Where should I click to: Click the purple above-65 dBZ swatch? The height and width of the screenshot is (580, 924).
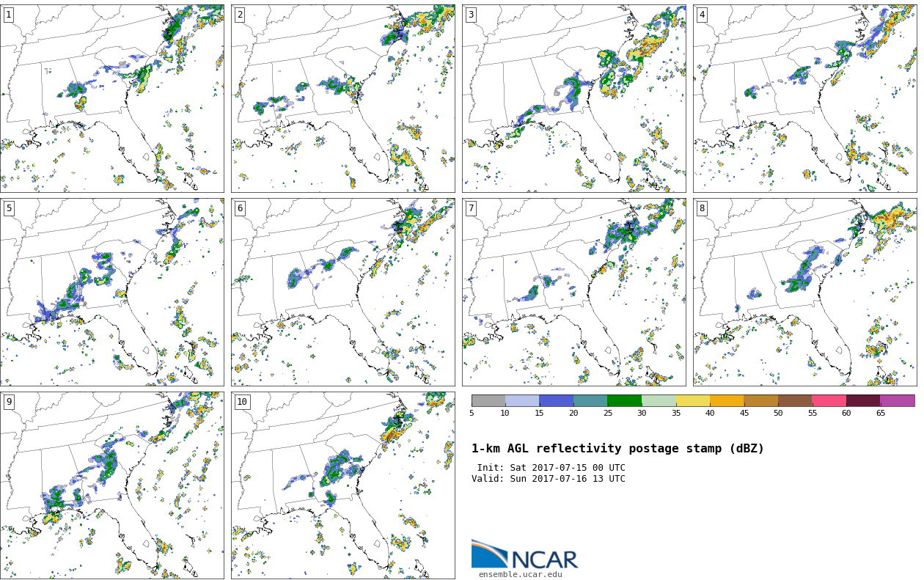point(898,400)
